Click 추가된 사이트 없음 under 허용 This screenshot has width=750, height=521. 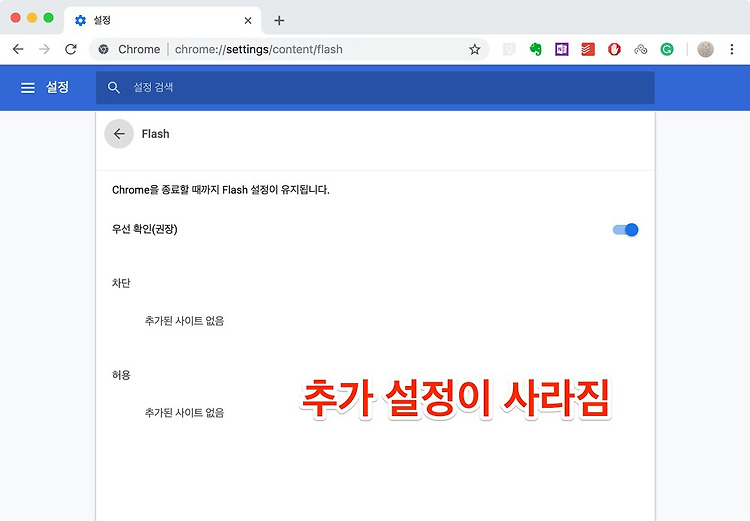pos(184,412)
